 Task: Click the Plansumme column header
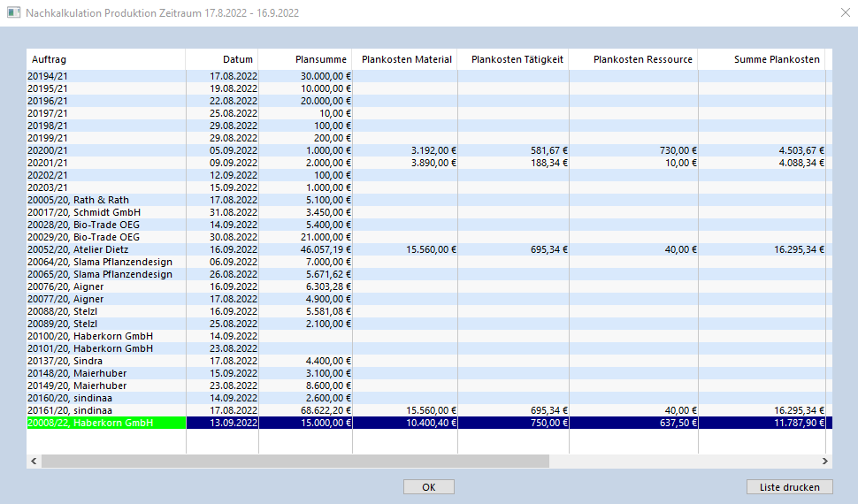(305, 59)
